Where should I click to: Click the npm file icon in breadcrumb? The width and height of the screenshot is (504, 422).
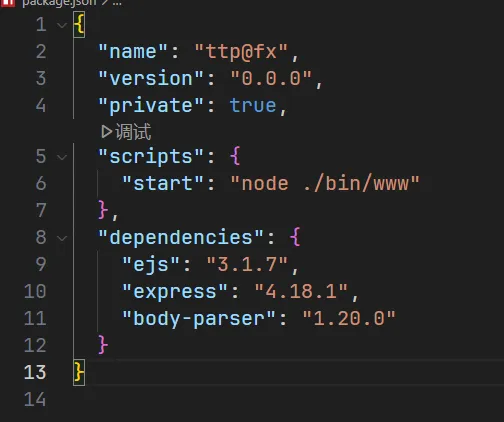coord(8,3)
